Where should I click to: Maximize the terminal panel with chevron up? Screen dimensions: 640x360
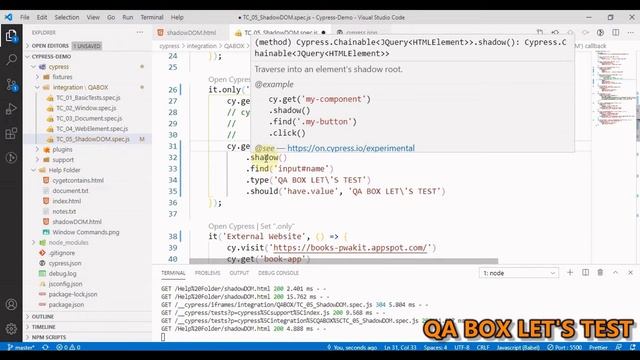click(615, 272)
